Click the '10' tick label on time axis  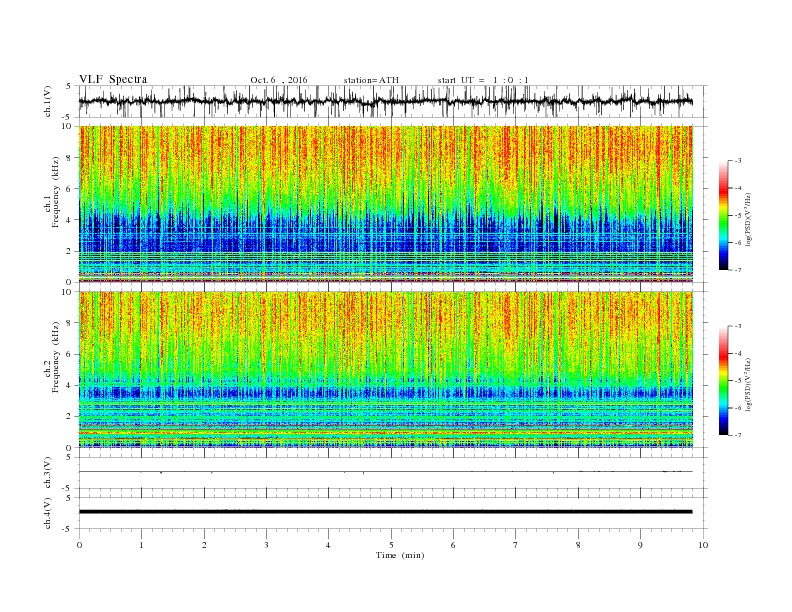(703, 545)
